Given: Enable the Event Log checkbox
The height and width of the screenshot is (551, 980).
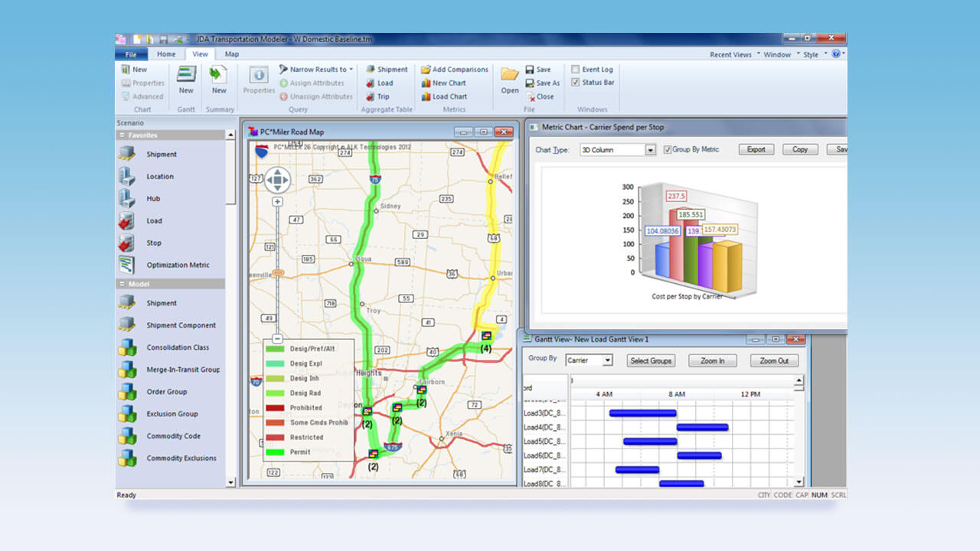Looking at the screenshot, I should click(576, 69).
